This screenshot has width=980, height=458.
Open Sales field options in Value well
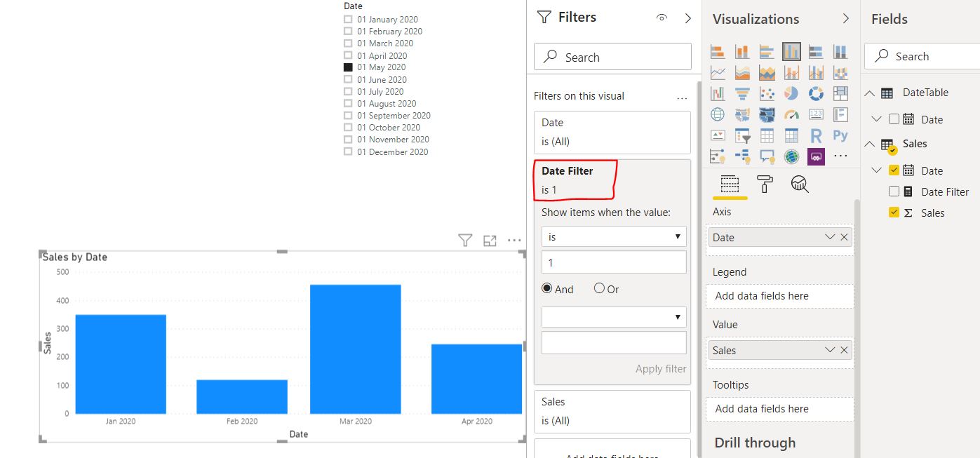(830, 350)
